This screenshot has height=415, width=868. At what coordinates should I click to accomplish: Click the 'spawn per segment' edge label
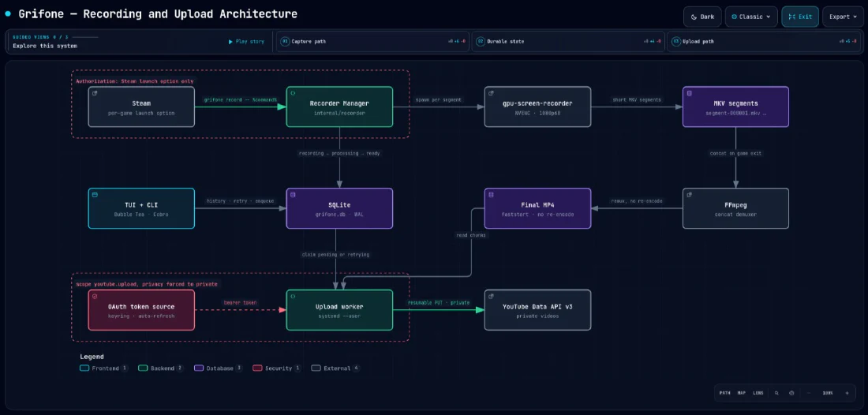439,99
